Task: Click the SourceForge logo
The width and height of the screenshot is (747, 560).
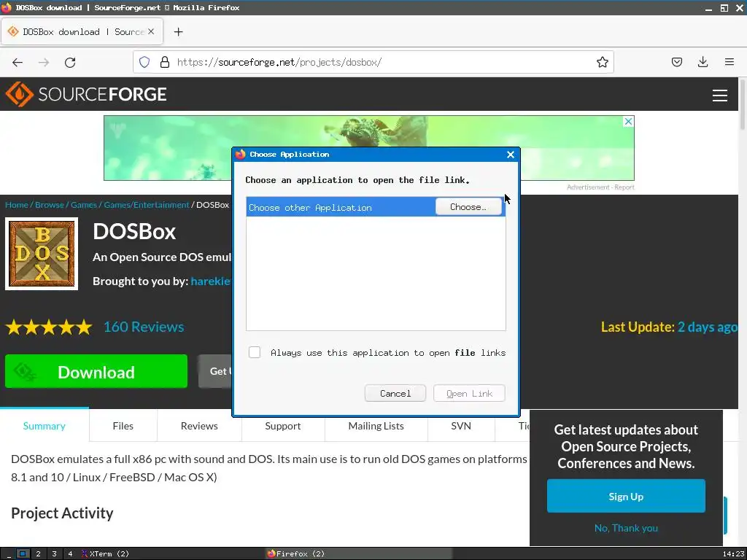Action: tap(86, 94)
